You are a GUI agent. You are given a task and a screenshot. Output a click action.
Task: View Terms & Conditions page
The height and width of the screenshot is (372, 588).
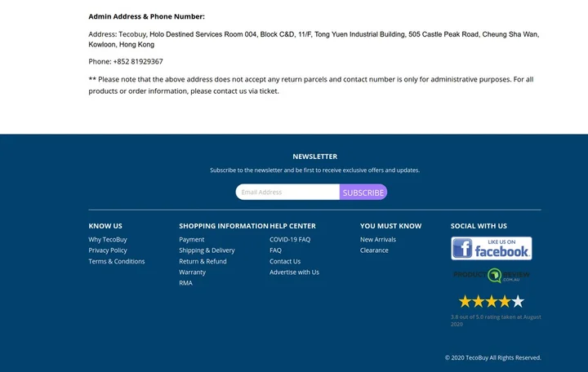(117, 262)
